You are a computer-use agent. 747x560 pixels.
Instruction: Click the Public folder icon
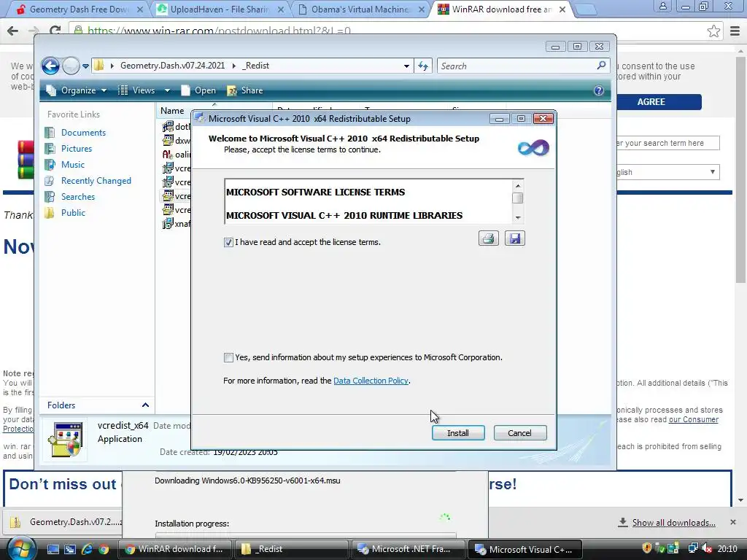(x=50, y=213)
